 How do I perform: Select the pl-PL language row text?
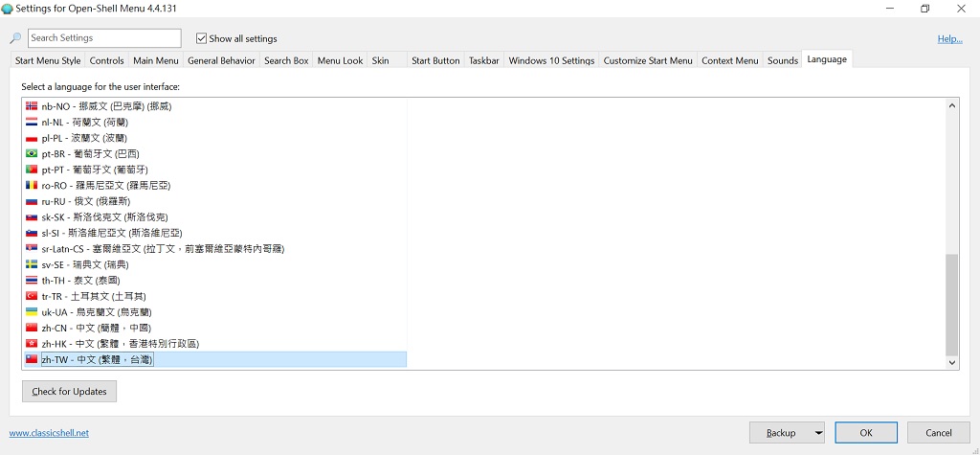pyautogui.click(x=84, y=138)
